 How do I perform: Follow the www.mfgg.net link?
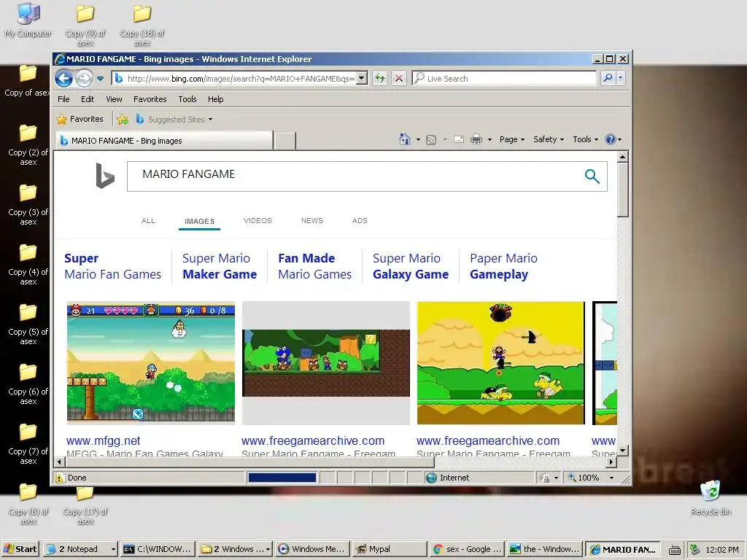coord(104,441)
